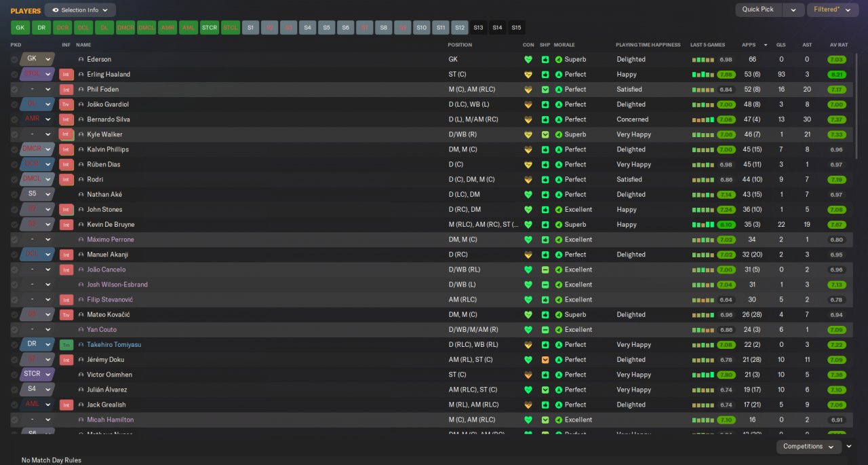Click Filip Stevanović's Int status icon
The image size is (868, 465).
click(x=66, y=299)
